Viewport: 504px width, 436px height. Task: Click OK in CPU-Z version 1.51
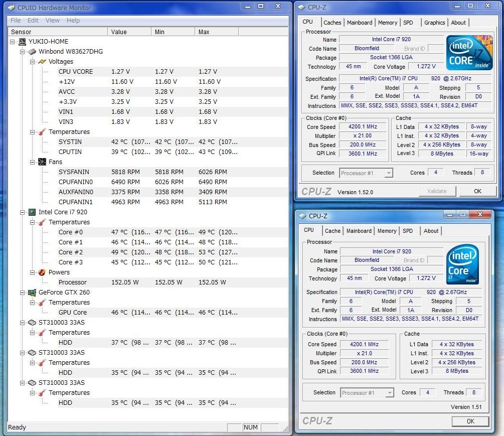pyautogui.click(x=470, y=421)
